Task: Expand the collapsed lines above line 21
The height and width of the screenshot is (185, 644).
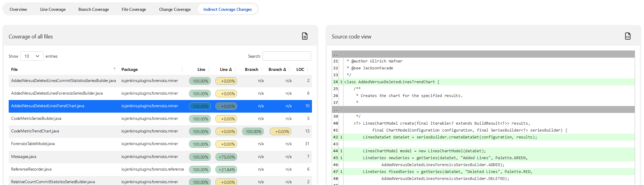Action: (x=483, y=54)
